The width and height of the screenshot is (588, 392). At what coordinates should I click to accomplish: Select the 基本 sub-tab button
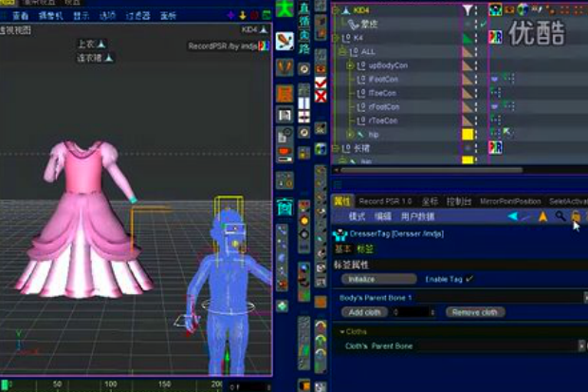pos(343,249)
